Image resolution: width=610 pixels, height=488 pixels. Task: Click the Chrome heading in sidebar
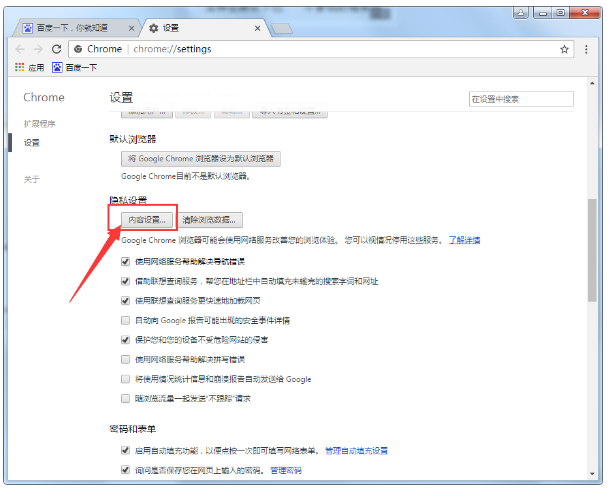44,97
